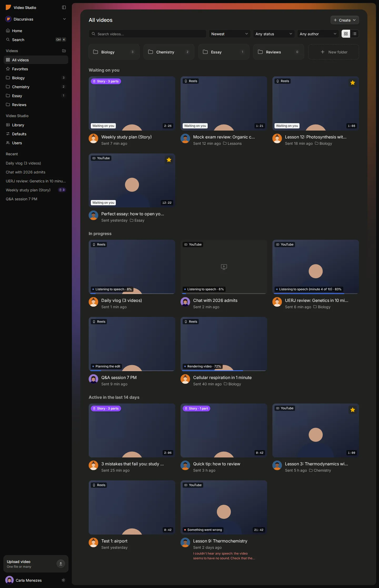Image resolution: width=379 pixels, height=588 pixels.
Task: Open Favorites in the sidebar
Action: (36, 69)
